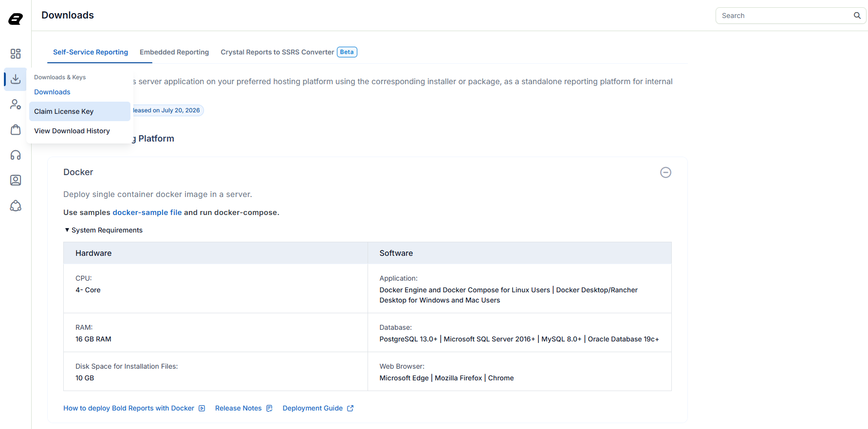The image size is (868, 429).
Task: Click the video icon beside Docker deploy link
Action: point(202,408)
